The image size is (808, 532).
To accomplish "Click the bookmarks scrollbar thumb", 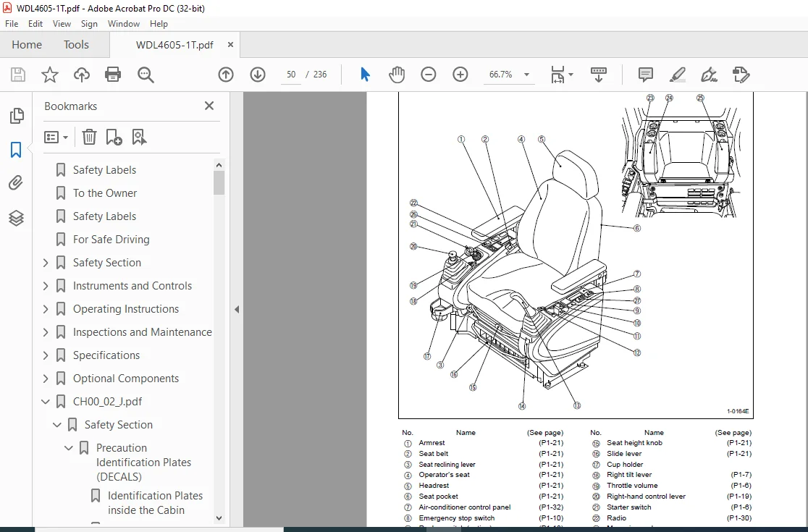I will click(219, 183).
